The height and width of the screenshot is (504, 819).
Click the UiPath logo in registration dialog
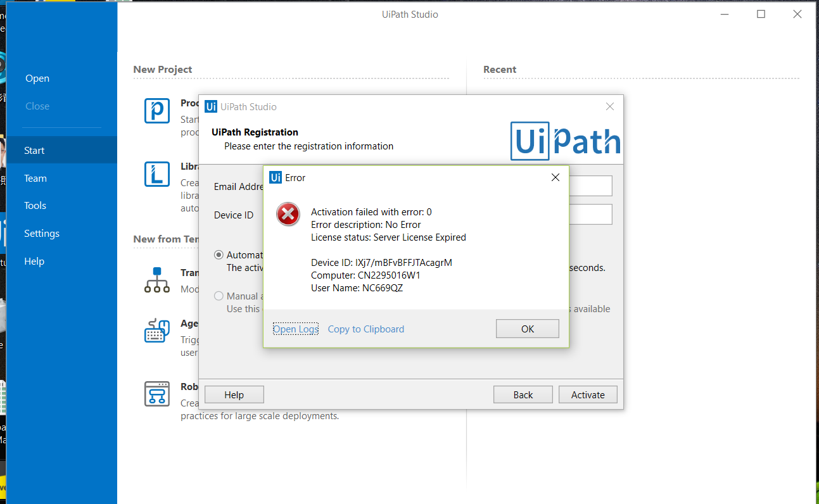point(564,141)
